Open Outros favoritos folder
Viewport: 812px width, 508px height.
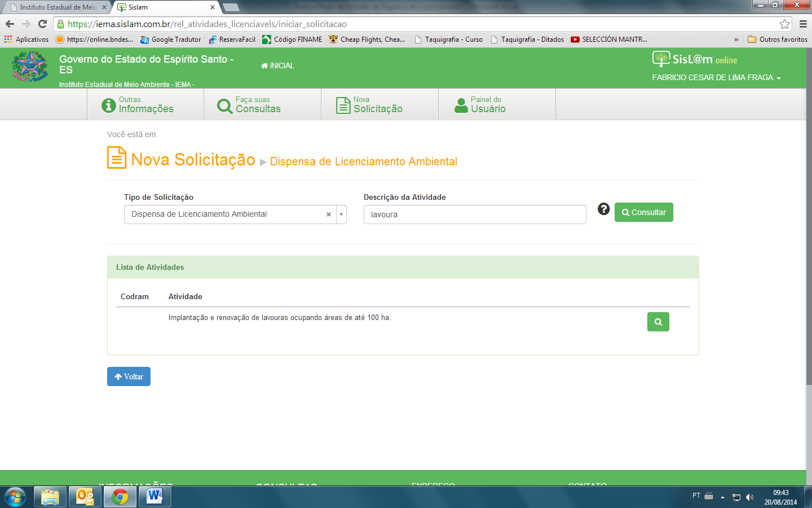(778, 40)
